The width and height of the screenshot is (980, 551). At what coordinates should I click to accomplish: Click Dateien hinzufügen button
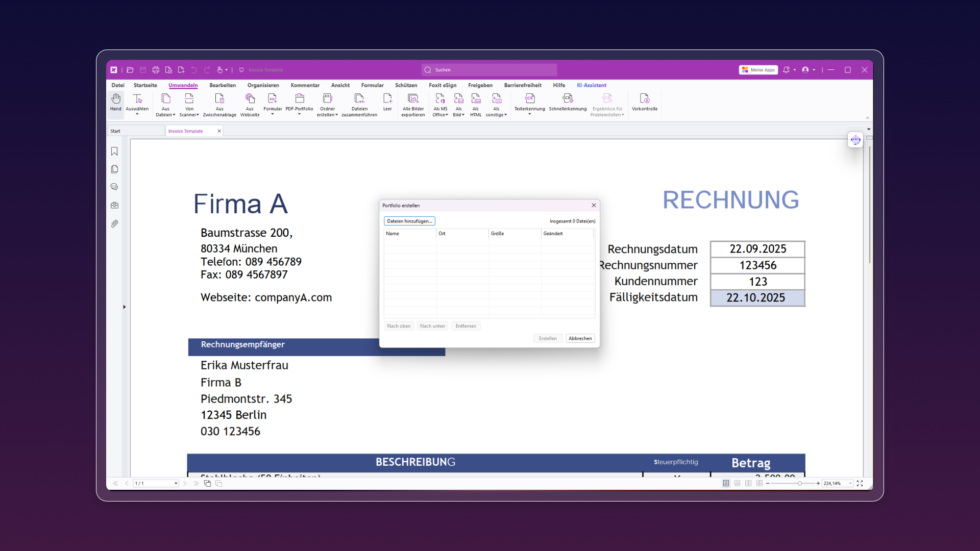[x=409, y=221]
